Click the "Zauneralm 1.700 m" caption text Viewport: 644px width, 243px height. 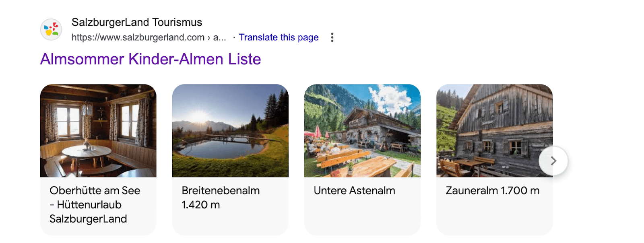[492, 190]
